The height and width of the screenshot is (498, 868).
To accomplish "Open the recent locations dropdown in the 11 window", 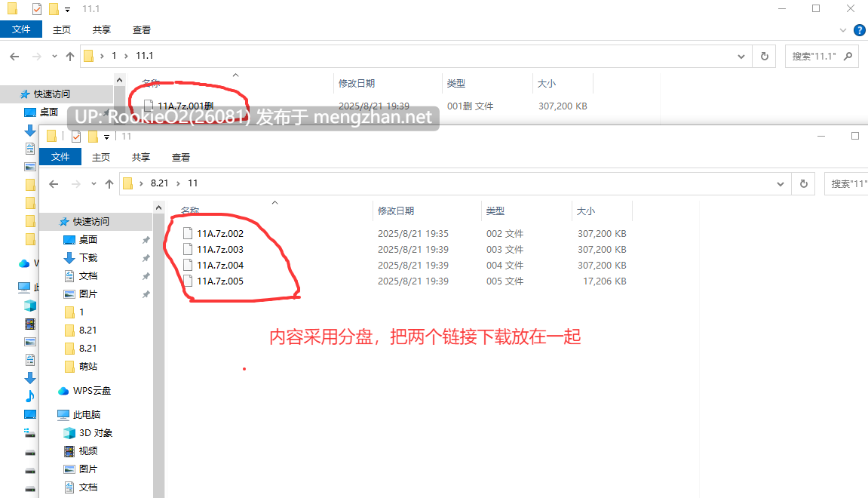I will pyautogui.click(x=94, y=183).
